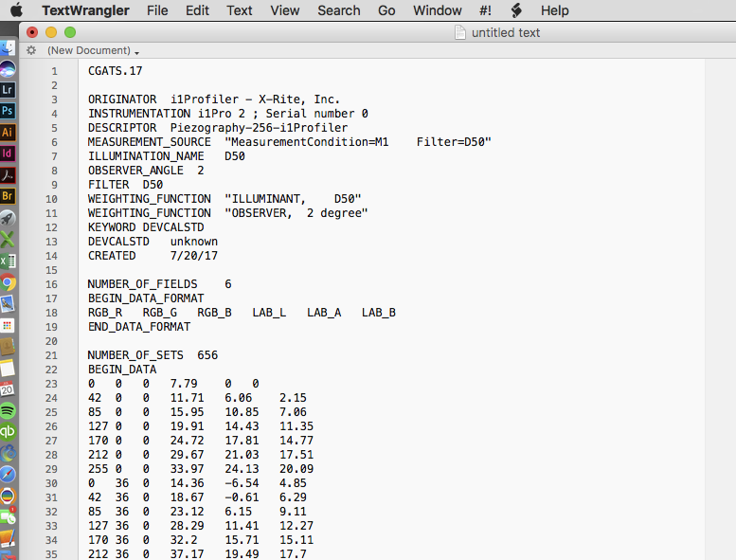Launch Siri from the Dock
Screen dimensions: 736x560
8,69
